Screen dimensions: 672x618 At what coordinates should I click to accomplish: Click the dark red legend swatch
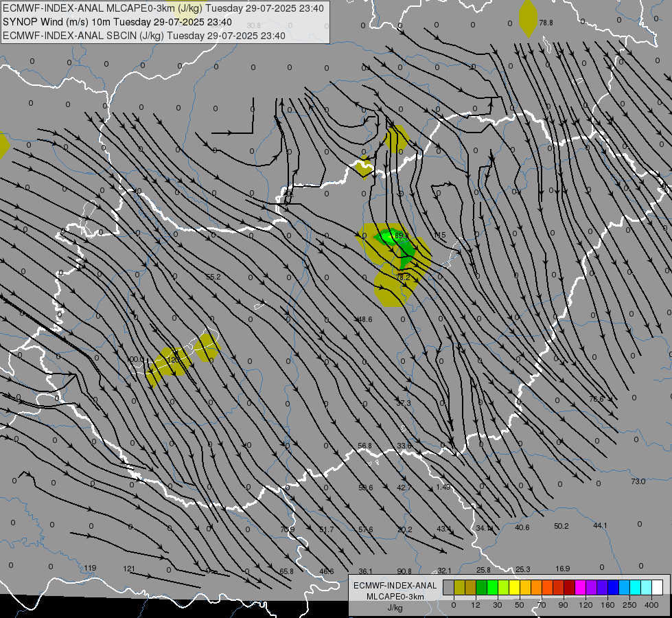click(x=569, y=588)
